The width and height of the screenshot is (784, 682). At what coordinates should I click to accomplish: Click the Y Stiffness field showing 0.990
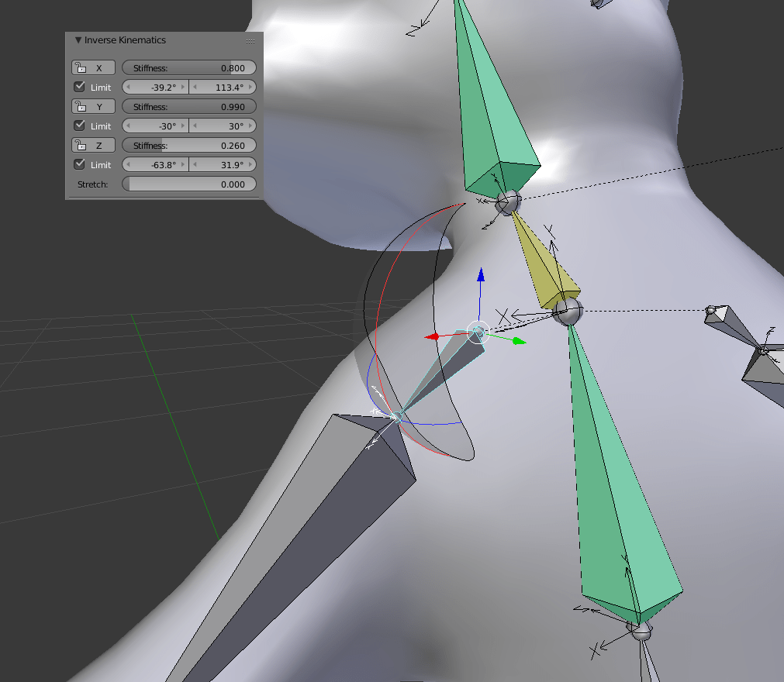point(189,106)
